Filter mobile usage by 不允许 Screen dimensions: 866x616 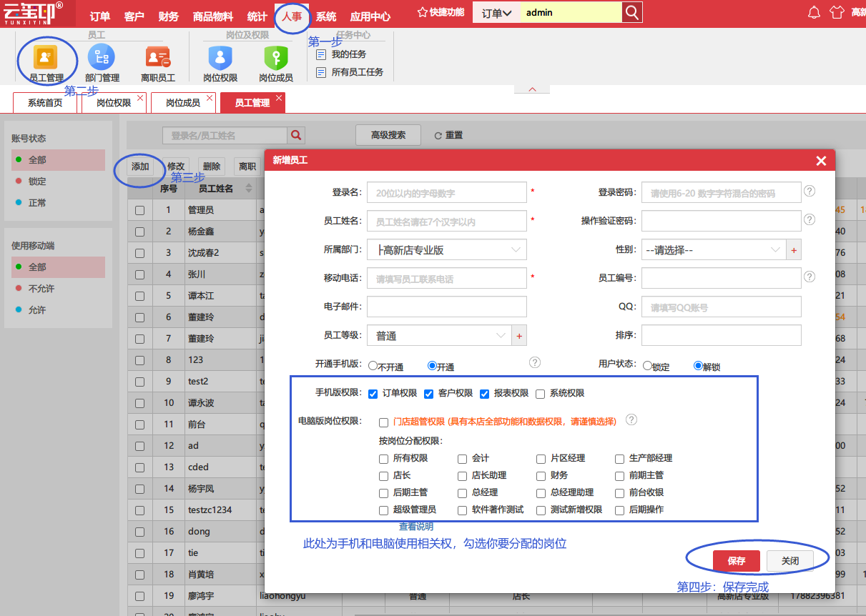pos(58,289)
